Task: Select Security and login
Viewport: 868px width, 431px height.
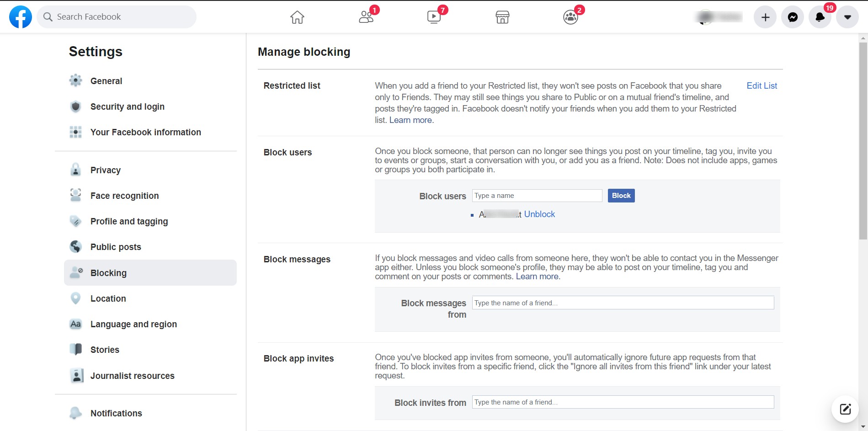Action: [x=127, y=106]
